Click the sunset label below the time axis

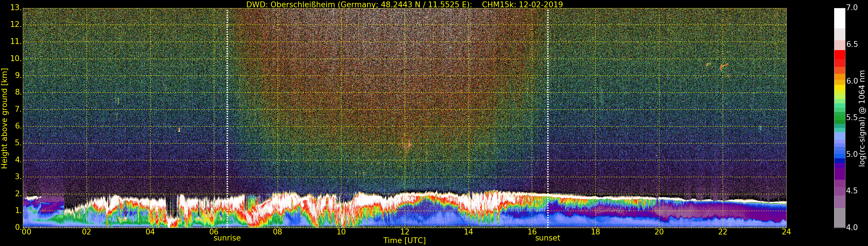(x=547, y=238)
